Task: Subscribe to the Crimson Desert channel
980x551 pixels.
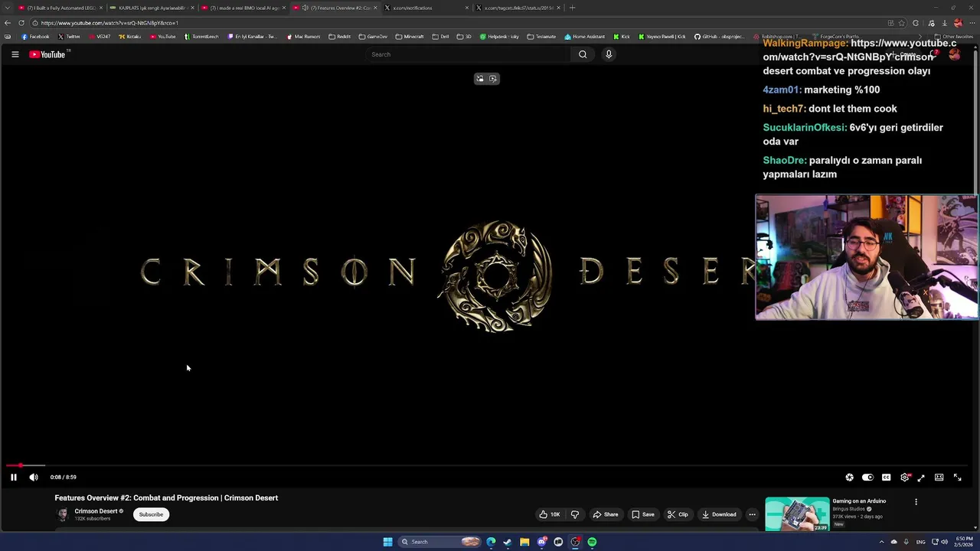Action: [151, 514]
